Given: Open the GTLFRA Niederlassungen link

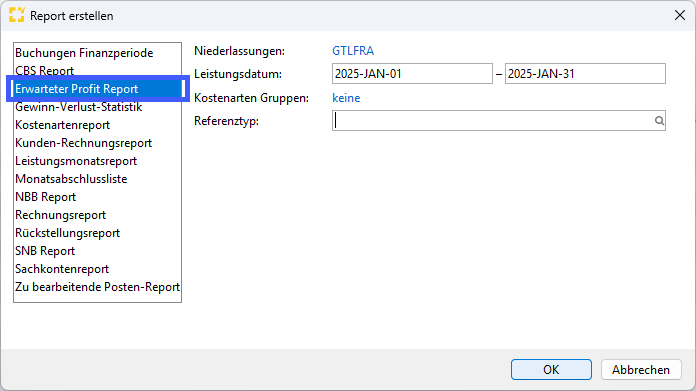Looking at the screenshot, I should 353,51.
